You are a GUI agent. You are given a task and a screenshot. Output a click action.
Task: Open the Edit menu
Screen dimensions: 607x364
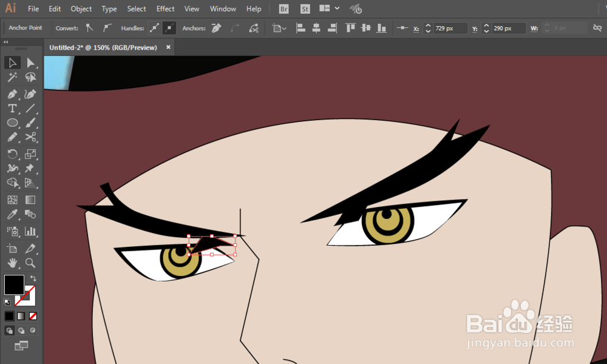55,9
